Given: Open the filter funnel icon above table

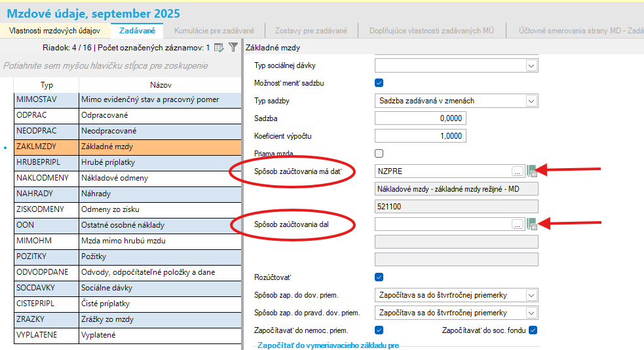Looking at the screenshot, I should (233, 48).
